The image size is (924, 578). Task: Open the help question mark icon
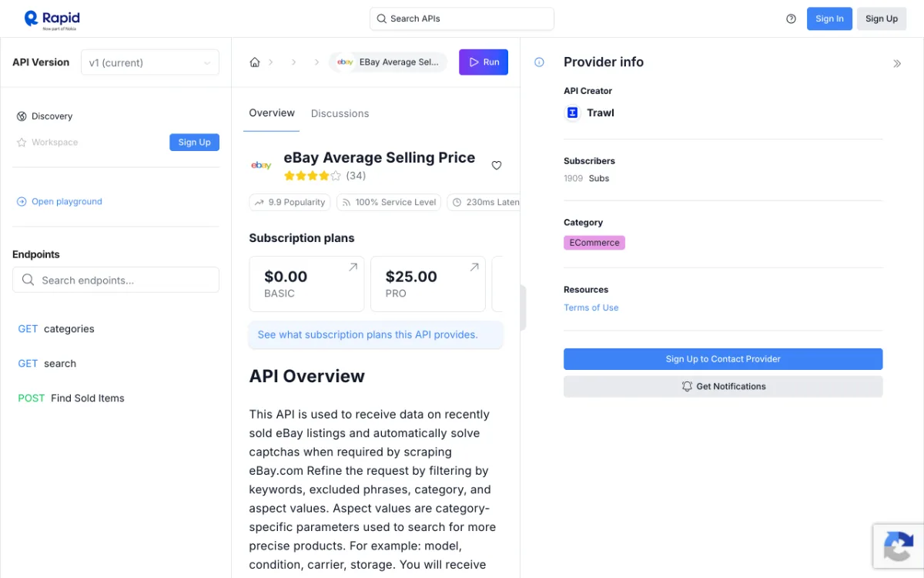tap(791, 18)
